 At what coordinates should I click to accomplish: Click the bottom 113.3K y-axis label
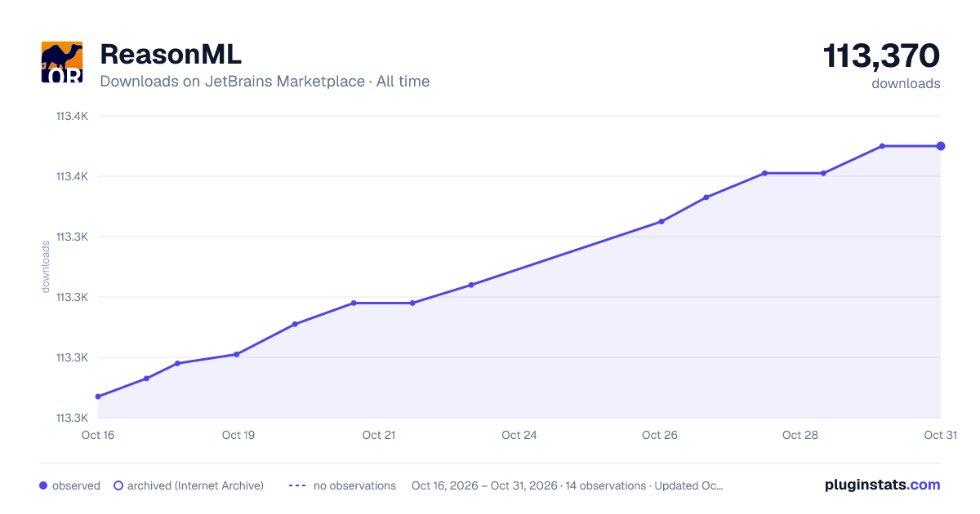coord(72,418)
